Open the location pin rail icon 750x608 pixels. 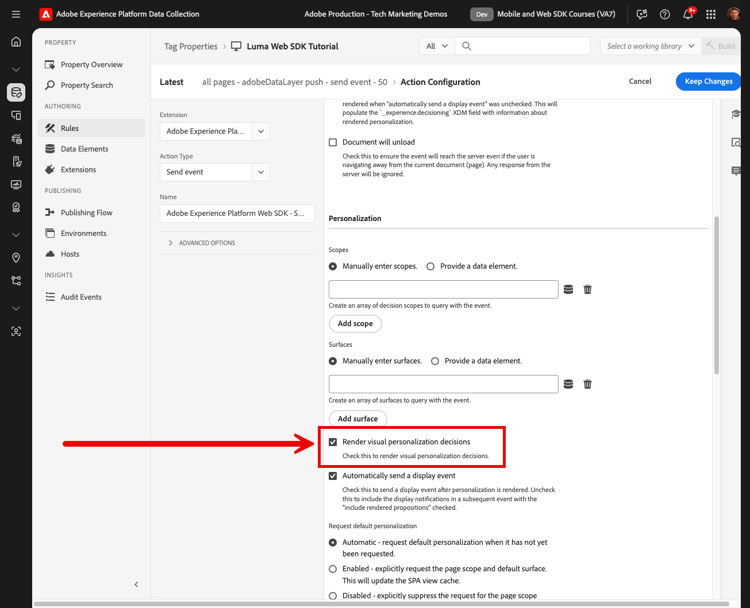(16, 258)
